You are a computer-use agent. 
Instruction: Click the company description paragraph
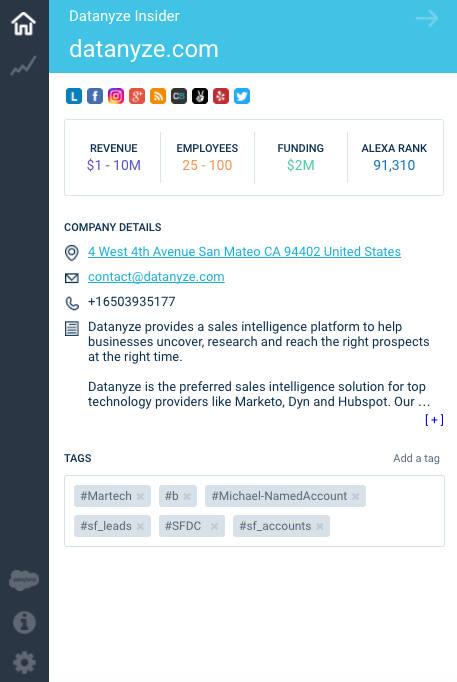259,364
